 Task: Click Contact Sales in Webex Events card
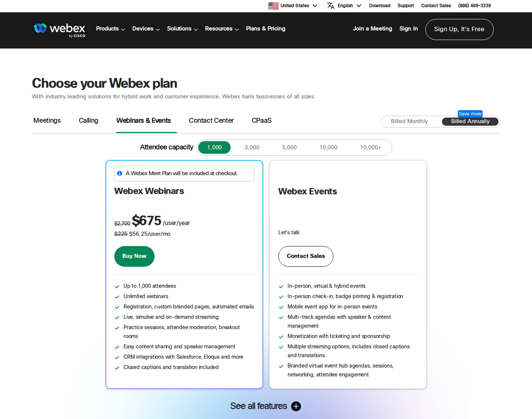pos(306,256)
